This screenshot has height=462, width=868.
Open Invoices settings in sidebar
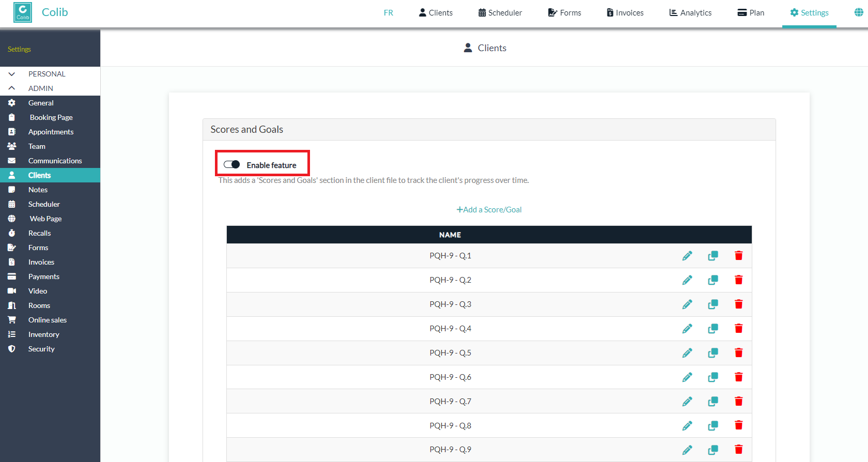point(50,262)
